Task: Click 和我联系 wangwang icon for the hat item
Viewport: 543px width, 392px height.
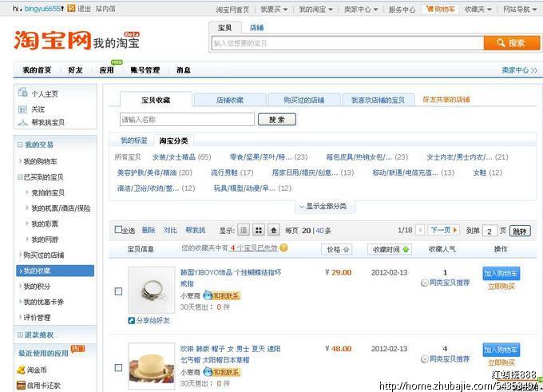Action: 221,372
